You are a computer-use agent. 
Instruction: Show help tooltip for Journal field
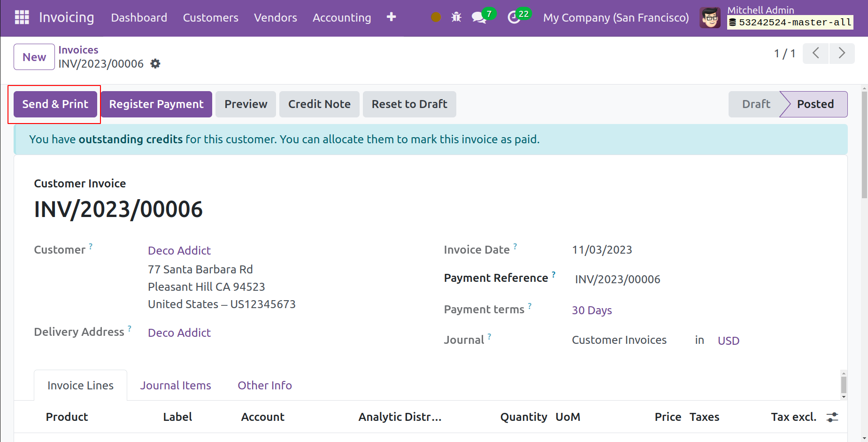[x=489, y=336]
